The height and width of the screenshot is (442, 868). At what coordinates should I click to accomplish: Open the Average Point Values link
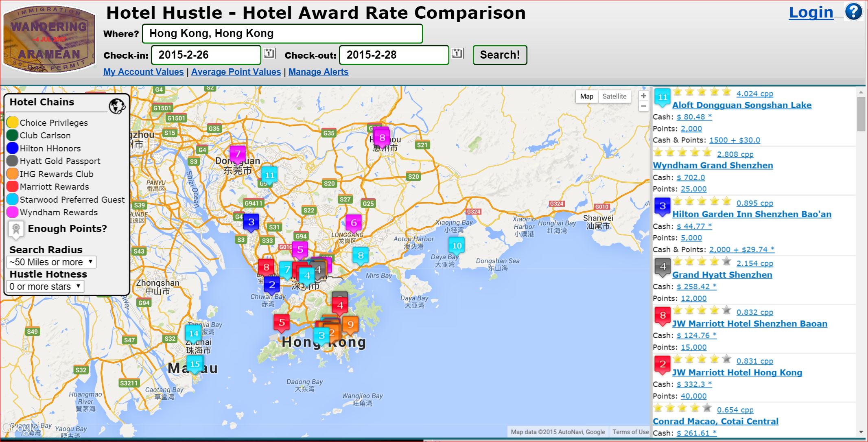pos(236,72)
